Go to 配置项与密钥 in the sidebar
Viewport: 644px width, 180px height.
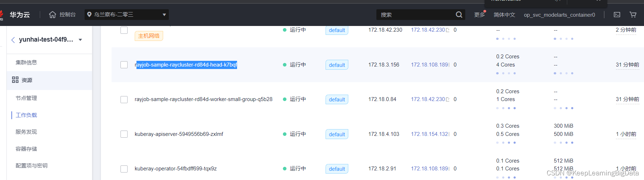(x=32, y=165)
